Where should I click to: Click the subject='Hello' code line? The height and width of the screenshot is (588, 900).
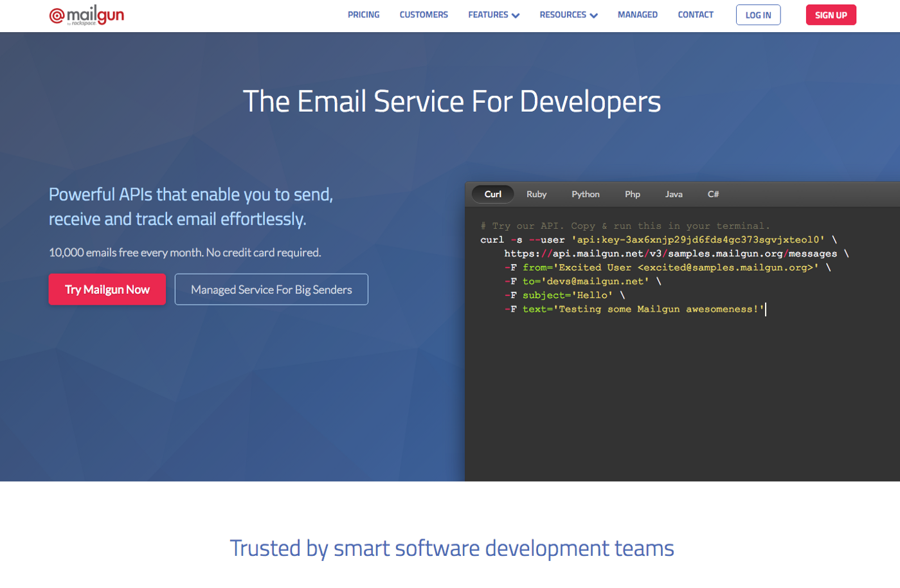564,295
